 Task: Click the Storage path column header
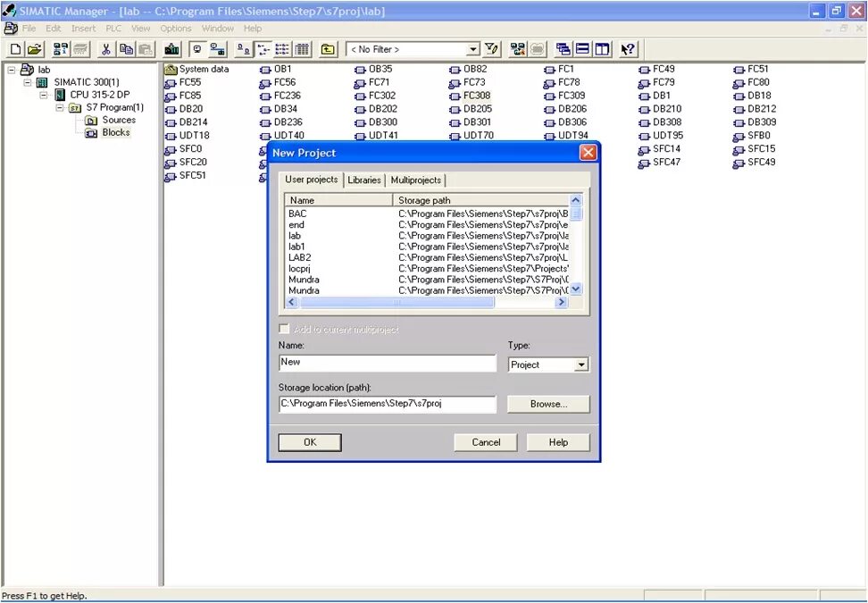coord(480,200)
